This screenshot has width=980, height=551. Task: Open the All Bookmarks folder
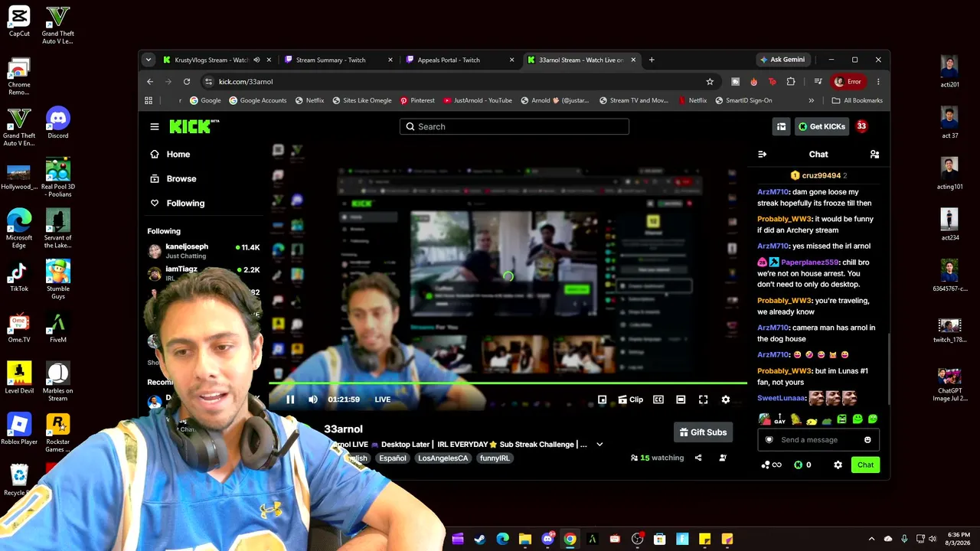pos(857,100)
